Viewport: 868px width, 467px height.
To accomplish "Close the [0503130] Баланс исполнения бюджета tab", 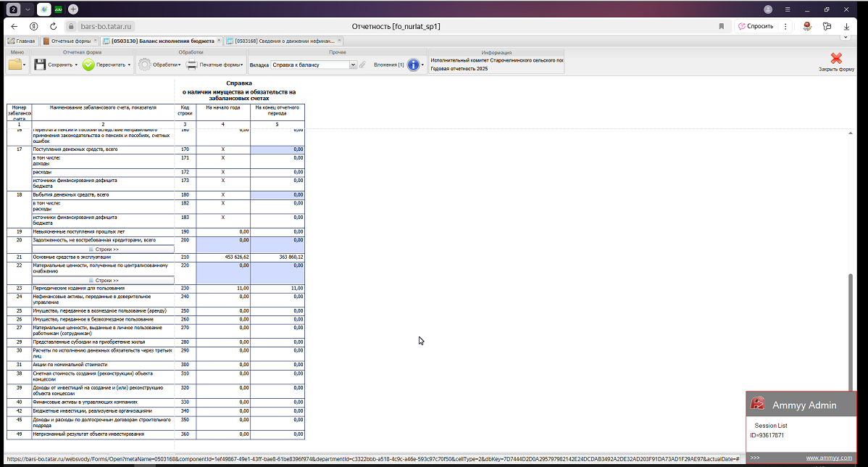I will point(220,41).
